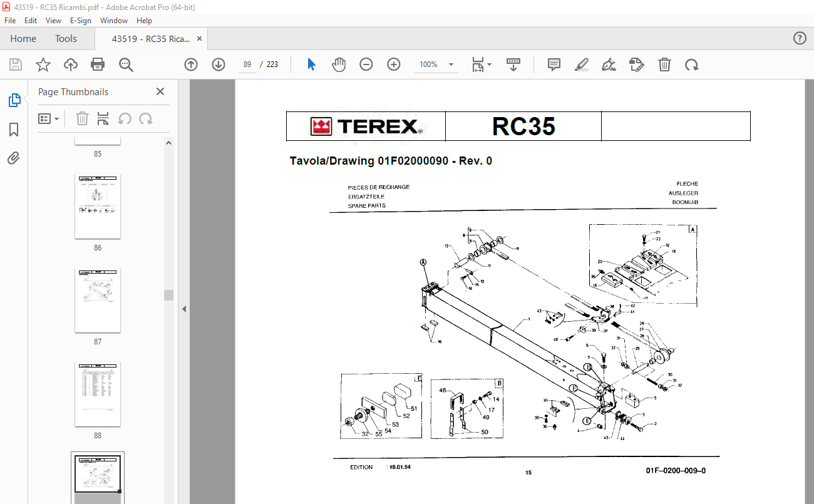This screenshot has width=814, height=504.
Task: Open the Sign document pen tool
Action: pos(609,64)
